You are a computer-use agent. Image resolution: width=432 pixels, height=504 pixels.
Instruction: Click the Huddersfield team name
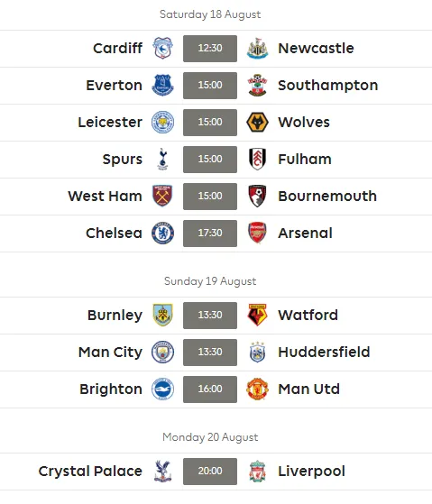tap(324, 352)
